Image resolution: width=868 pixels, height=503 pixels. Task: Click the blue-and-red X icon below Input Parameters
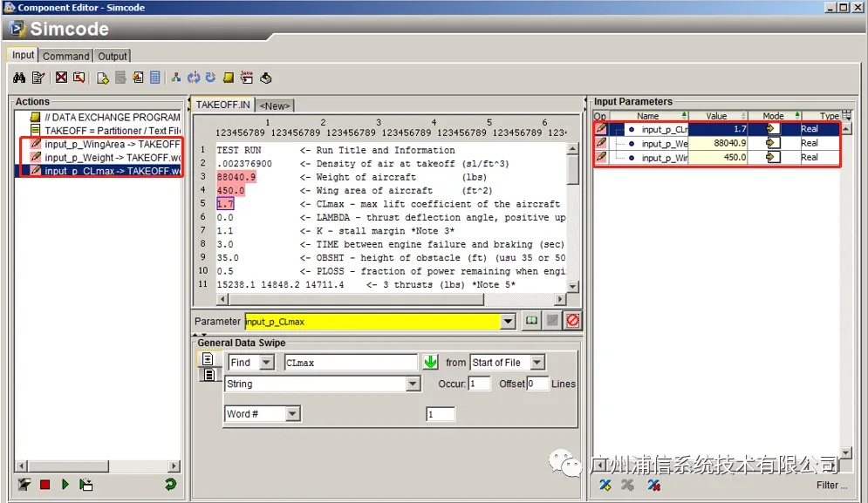click(653, 486)
